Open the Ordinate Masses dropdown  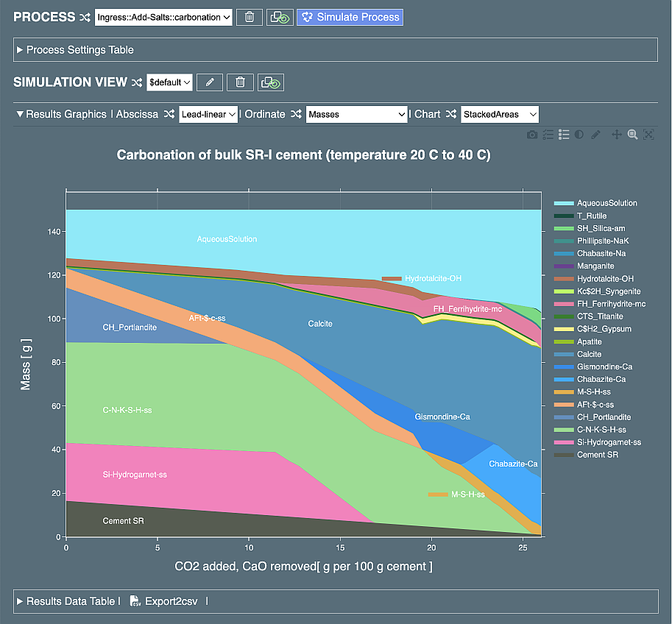[357, 114]
